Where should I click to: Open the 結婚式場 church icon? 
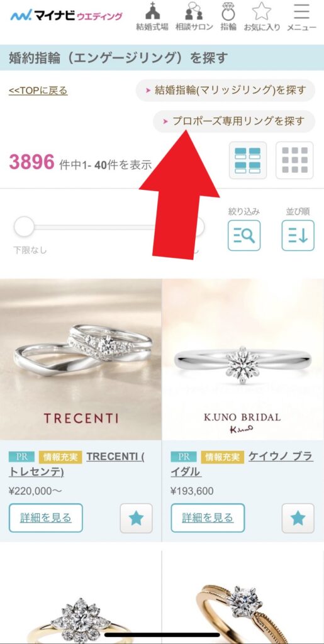click(x=152, y=17)
